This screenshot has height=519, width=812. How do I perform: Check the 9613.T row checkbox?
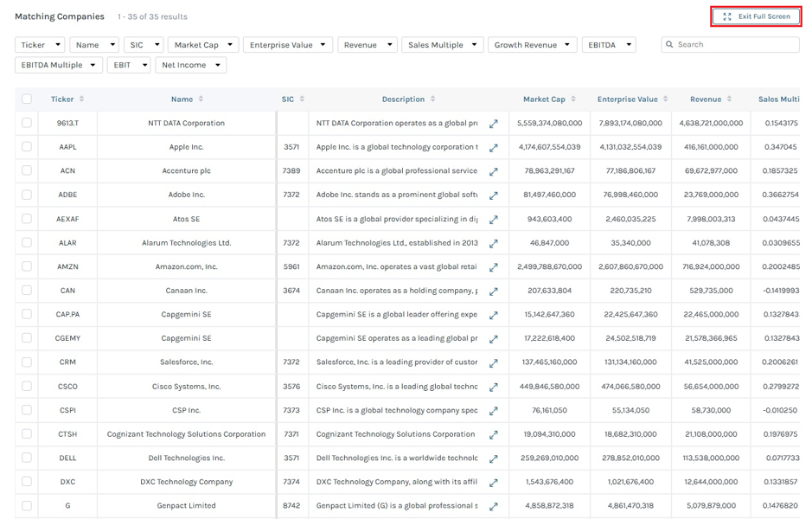point(27,123)
